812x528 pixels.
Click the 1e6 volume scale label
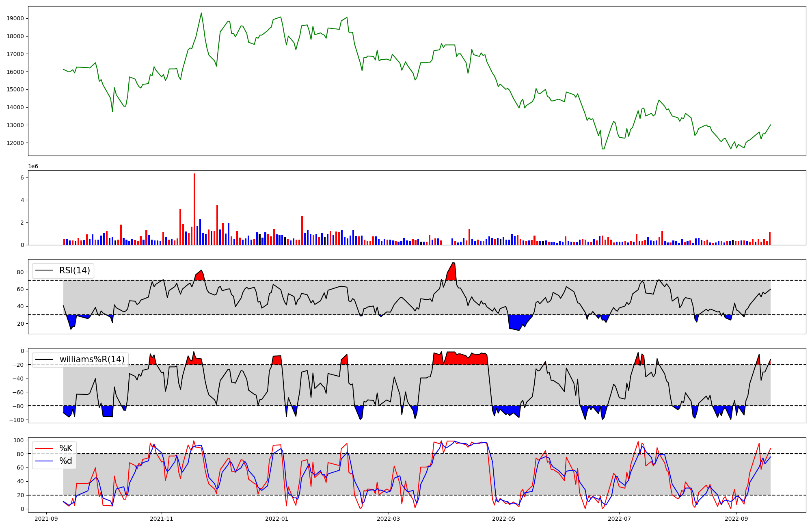[33, 167]
